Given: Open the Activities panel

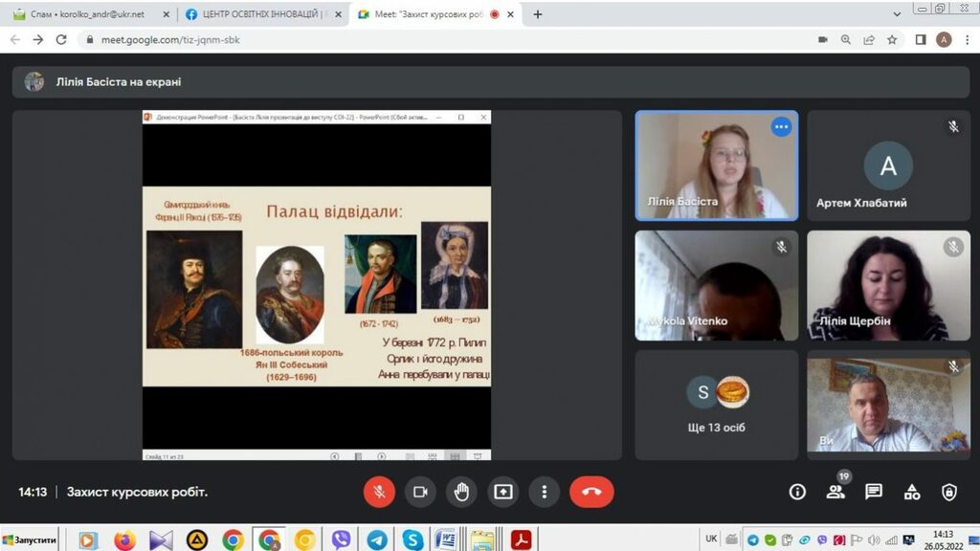Looking at the screenshot, I should (x=912, y=492).
